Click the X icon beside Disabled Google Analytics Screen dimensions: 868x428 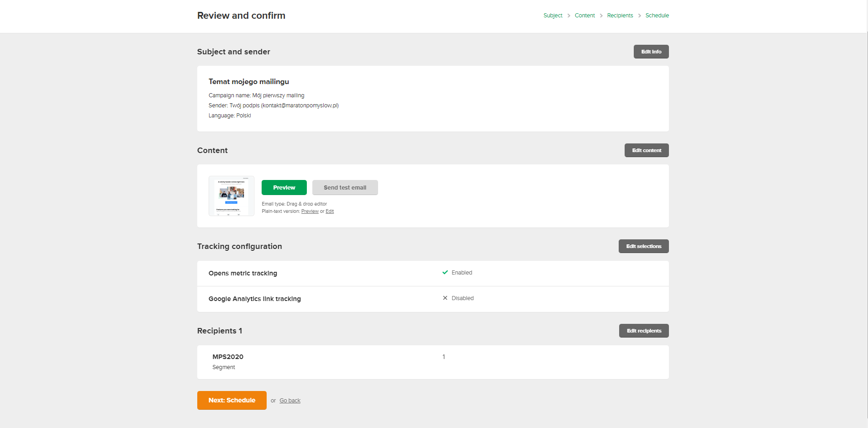pyautogui.click(x=445, y=298)
